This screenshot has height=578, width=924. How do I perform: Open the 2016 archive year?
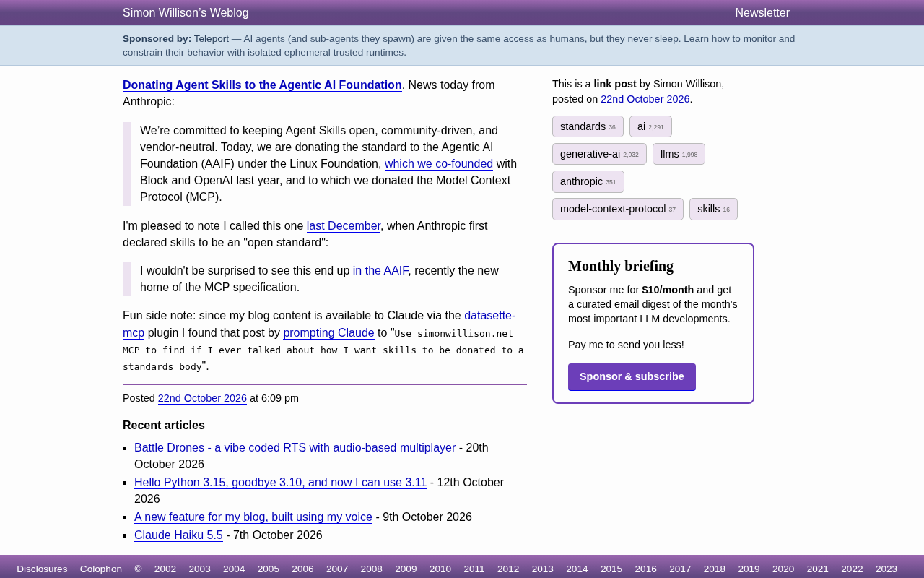[645, 569]
